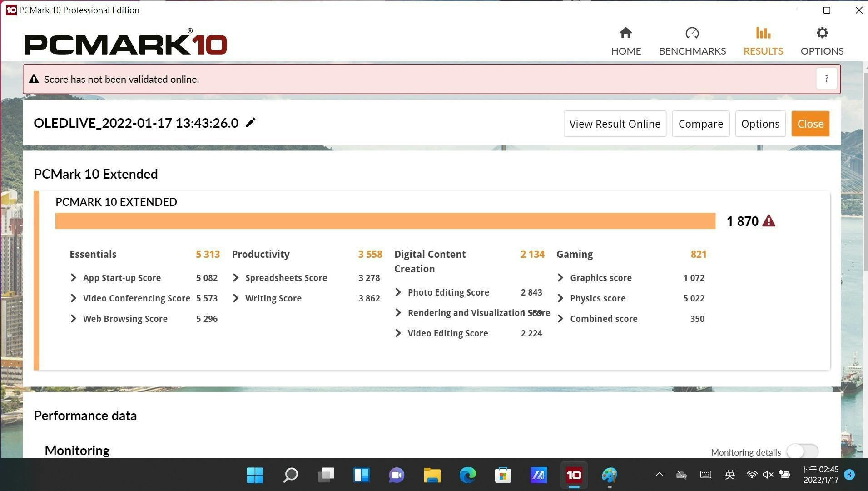
Task: Click the question mark help button
Action: 826,79
